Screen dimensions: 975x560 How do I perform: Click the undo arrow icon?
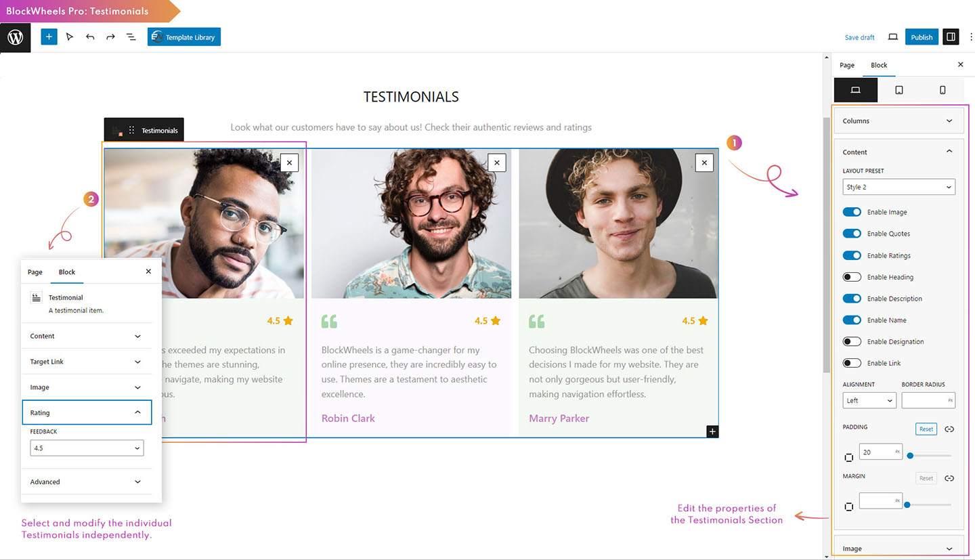pos(90,37)
